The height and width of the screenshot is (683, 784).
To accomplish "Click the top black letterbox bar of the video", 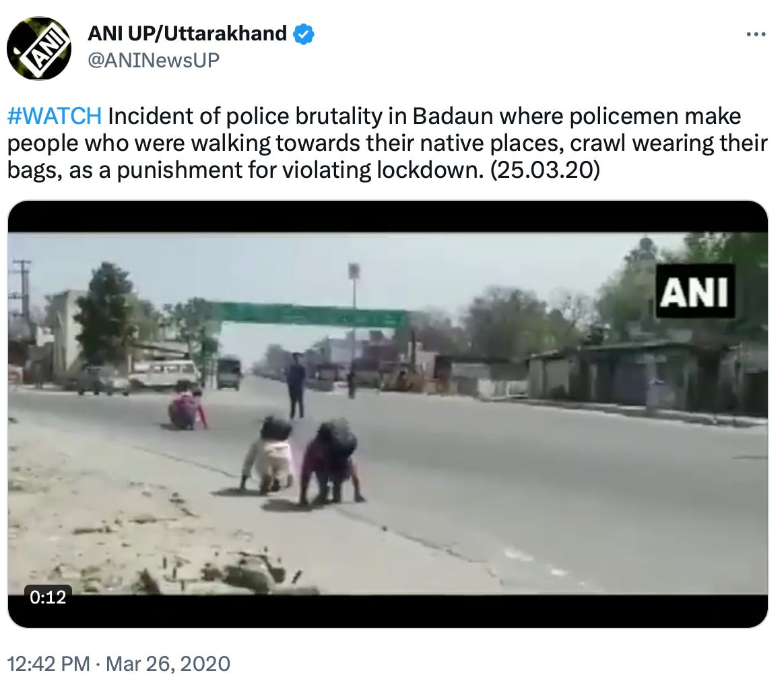I will click(x=388, y=216).
